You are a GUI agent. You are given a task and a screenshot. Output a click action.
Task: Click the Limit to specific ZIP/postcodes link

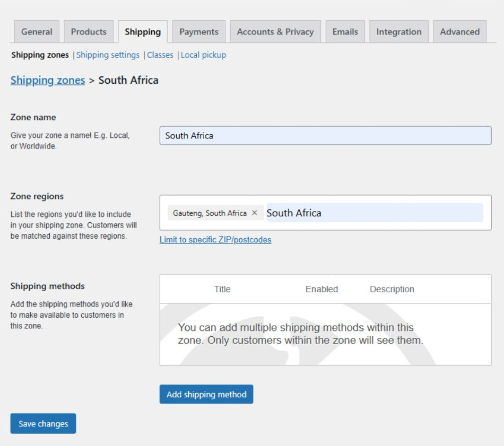click(215, 240)
